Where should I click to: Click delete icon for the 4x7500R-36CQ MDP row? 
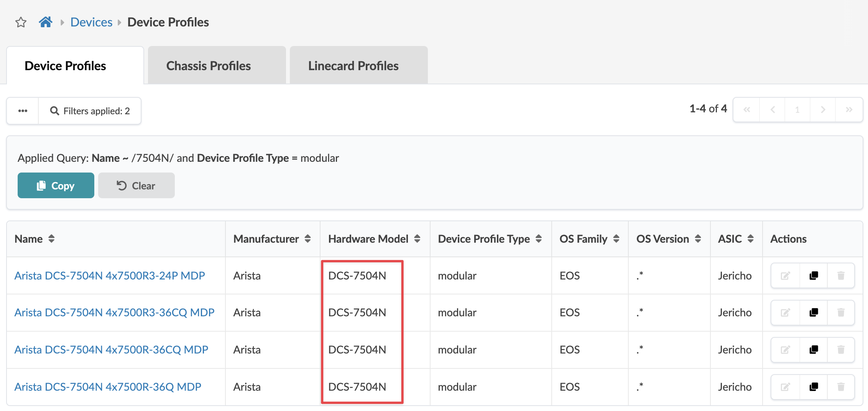[x=841, y=350]
